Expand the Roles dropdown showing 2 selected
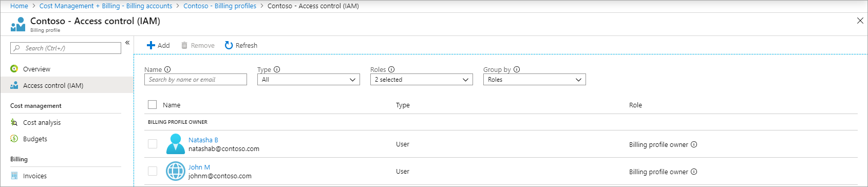Image resolution: width=868 pixels, height=187 pixels. pos(422,80)
